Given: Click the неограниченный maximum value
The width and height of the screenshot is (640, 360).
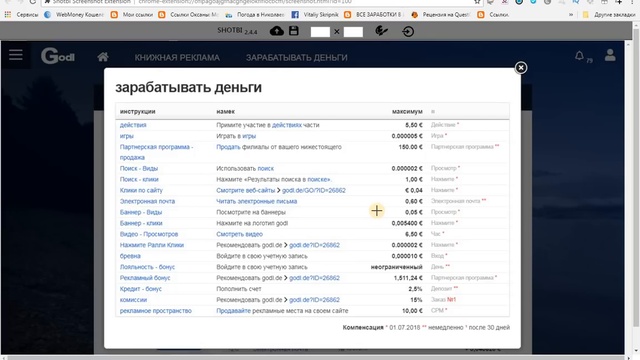Looking at the screenshot, I should tap(396, 267).
